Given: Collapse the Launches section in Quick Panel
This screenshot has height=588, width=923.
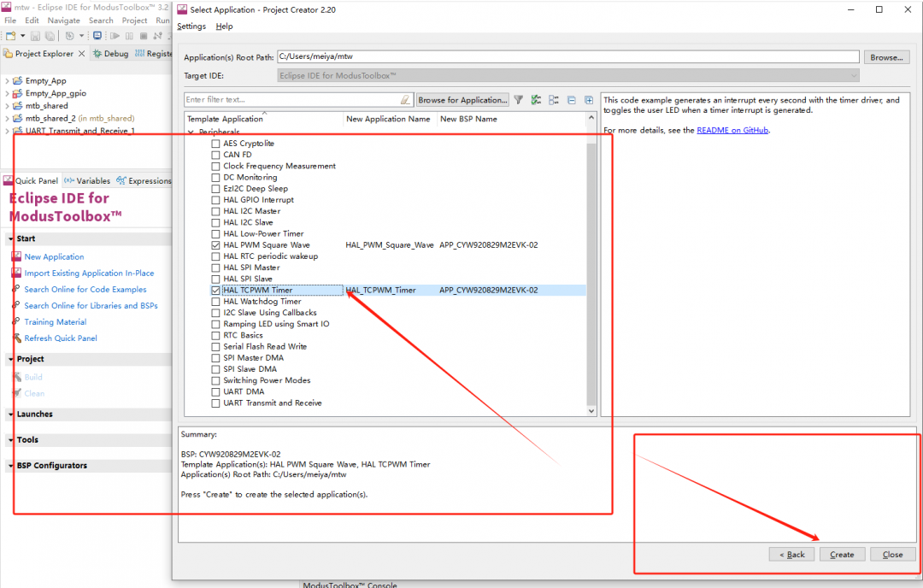Looking at the screenshot, I should [x=11, y=415].
